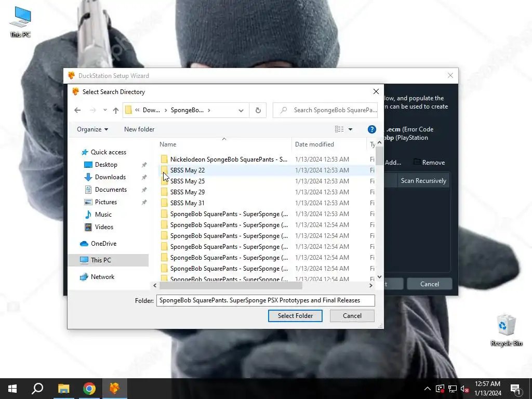Image resolution: width=532 pixels, height=399 pixels.
Task: Refresh the folder listing
Action: [258, 110]
